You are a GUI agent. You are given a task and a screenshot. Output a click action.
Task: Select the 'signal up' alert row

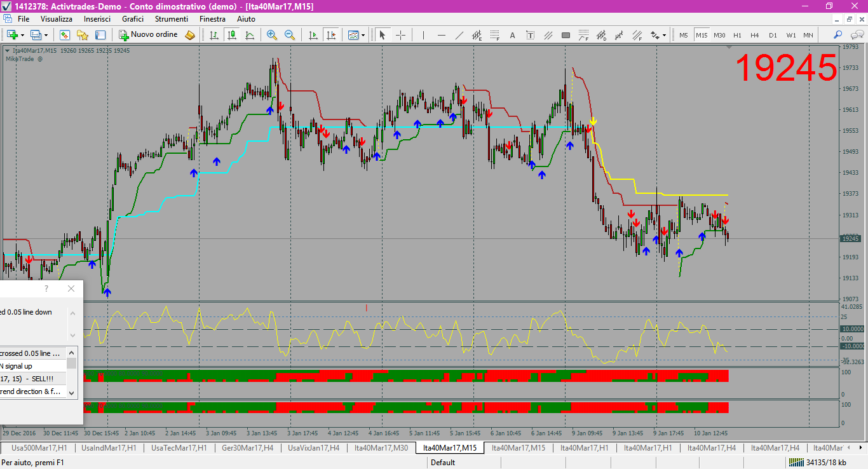33,366
